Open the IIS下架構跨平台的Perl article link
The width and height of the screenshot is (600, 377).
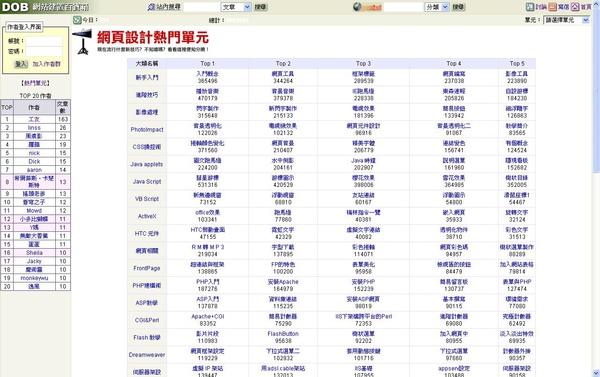click(x=363, y=317)
